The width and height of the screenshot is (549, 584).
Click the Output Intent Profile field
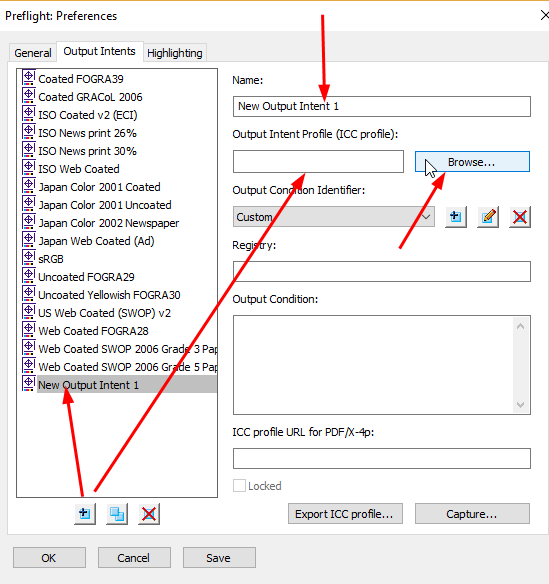[318, 162]
